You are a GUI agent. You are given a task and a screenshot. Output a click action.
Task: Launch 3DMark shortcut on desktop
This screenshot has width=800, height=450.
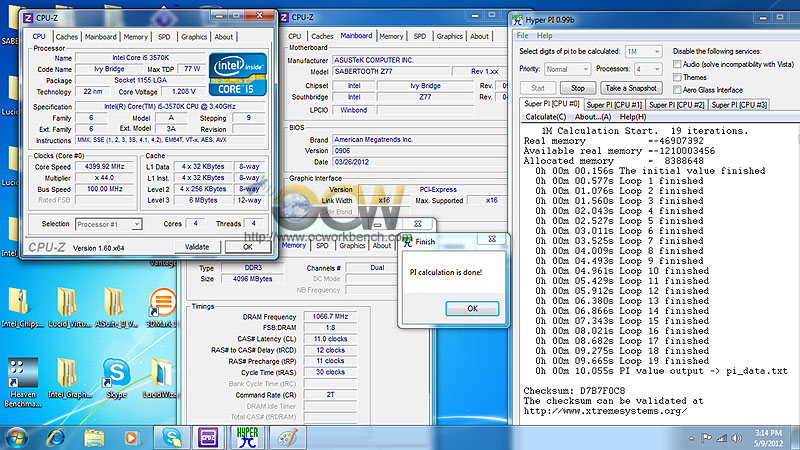point(161,307)
